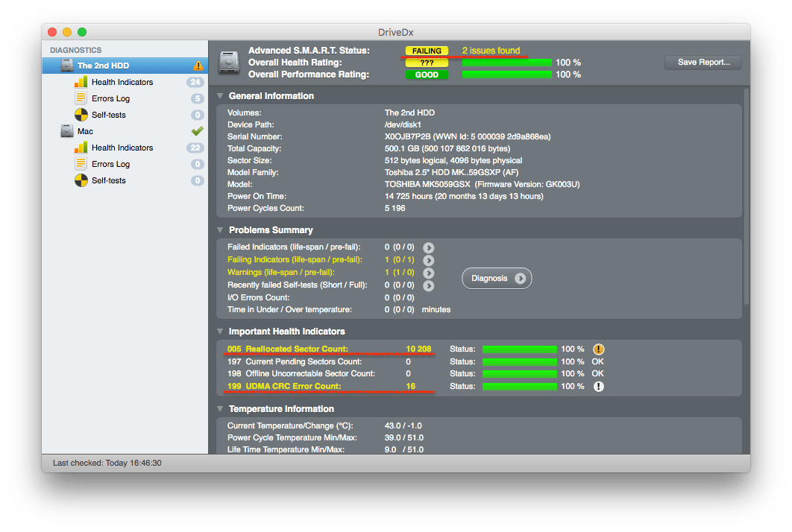Collapse the Temperature Information section
792x532 pixels.
(x=220, y=409)
